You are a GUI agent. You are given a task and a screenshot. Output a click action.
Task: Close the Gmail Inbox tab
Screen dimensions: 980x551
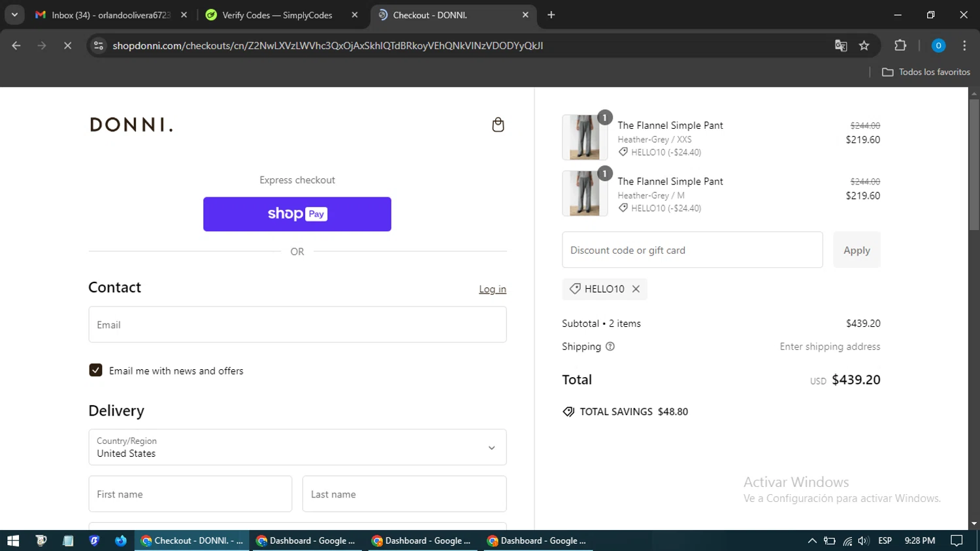[x=184, y=15]
